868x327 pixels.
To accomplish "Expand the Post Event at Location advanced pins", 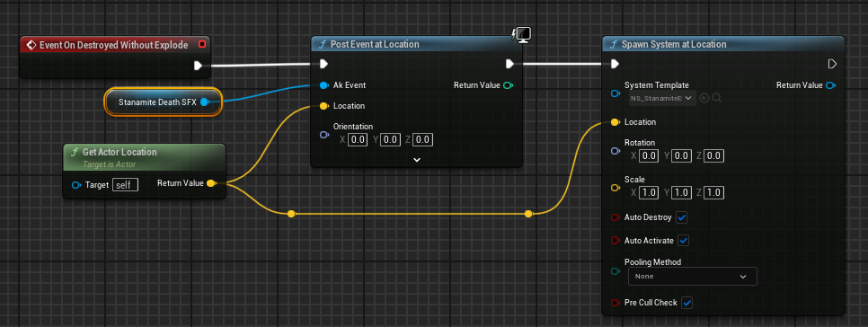I will pyautogui.click(x=417, y=159).
